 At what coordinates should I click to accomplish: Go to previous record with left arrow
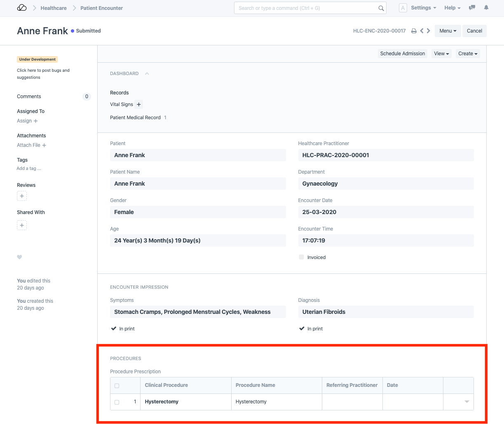coord(422,31)
